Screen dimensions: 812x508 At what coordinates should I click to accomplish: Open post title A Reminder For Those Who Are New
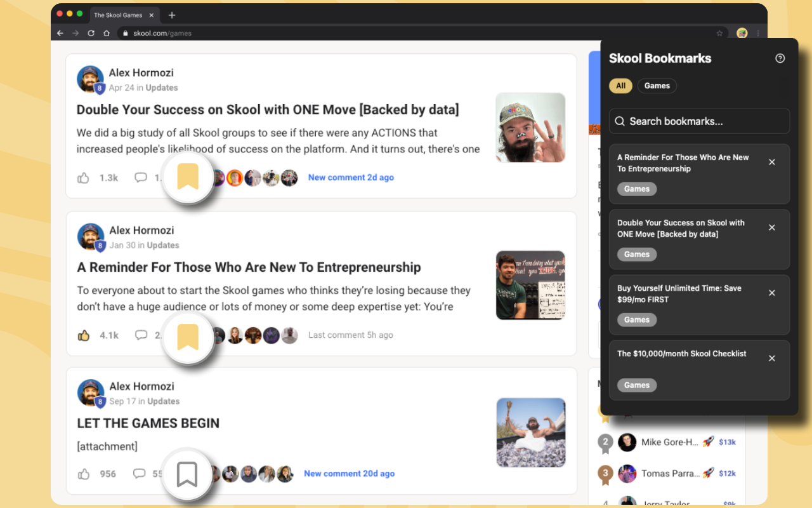(249, 267)
